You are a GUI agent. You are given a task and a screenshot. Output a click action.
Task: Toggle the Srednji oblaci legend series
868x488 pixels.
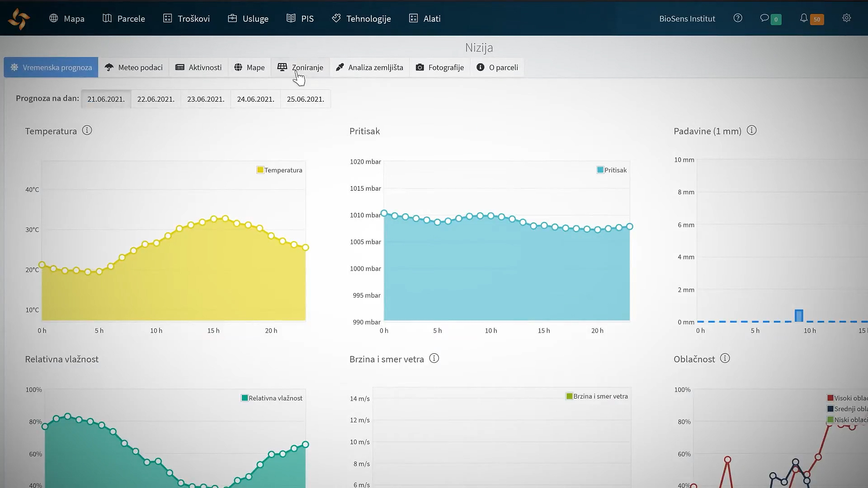pyautogui.click(x=847, y=409)
